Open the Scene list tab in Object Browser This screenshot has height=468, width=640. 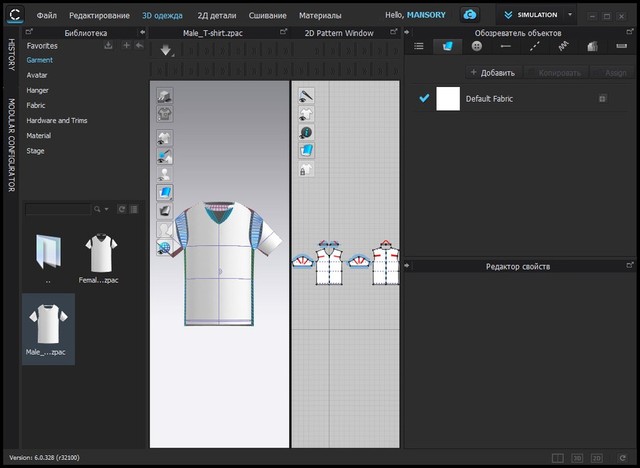click(x=418, y=46)
